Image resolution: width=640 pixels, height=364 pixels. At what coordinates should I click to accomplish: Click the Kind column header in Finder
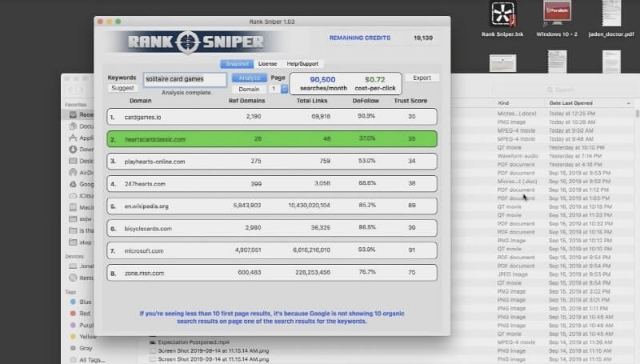point(503,103)
